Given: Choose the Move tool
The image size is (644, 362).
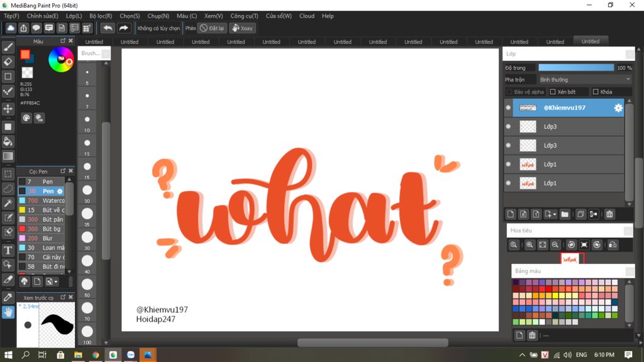Looking at the screenshot, I should click(8, 109).
